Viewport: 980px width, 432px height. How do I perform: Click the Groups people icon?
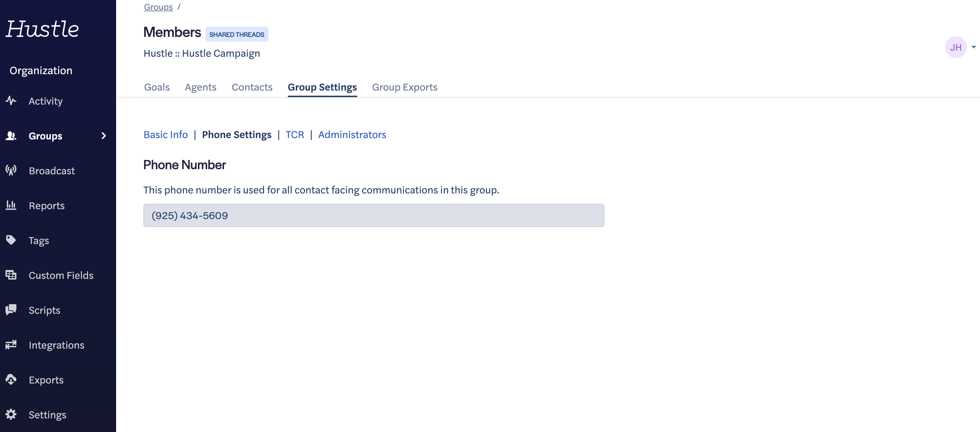point(11,136)
